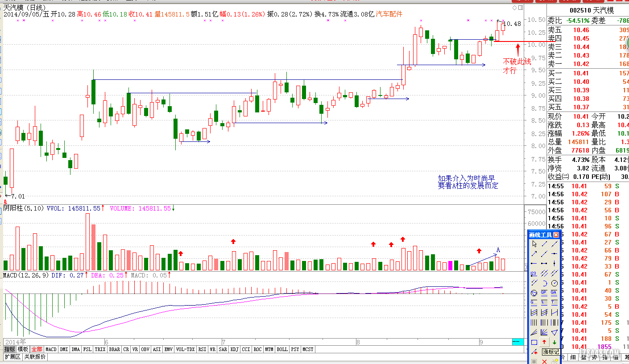Show the SAR indicator
This screenshot has width=629, height=364.
tap(223, 349)
